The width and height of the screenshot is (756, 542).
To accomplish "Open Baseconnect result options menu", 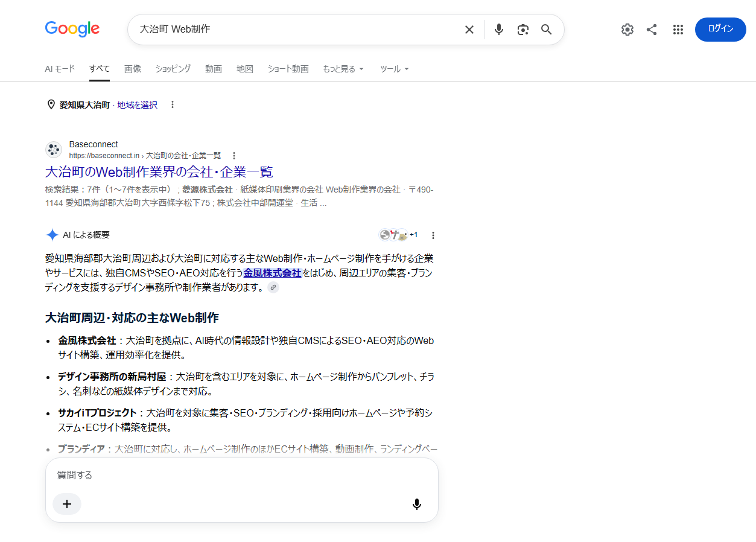I will tap(235, 156).
